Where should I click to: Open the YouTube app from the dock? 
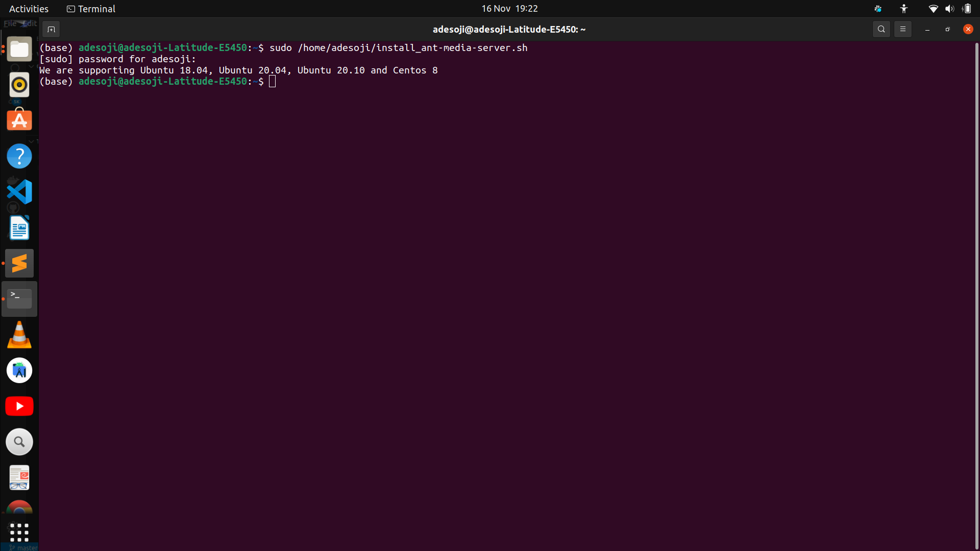click(19, 406)
